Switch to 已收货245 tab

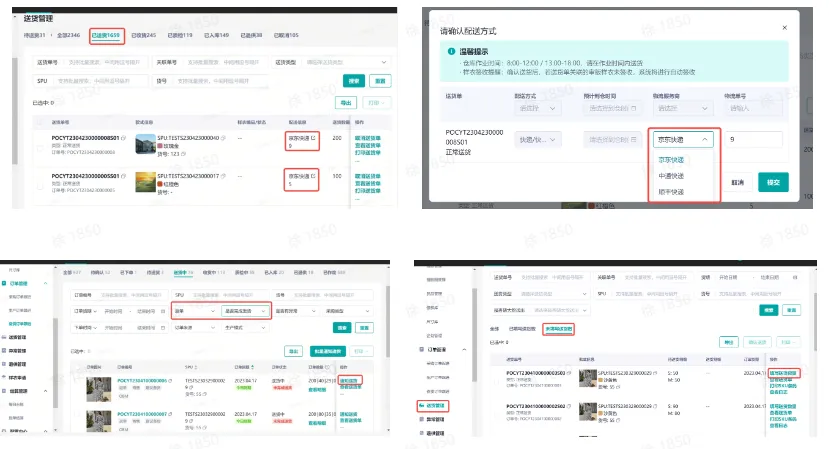144,35
